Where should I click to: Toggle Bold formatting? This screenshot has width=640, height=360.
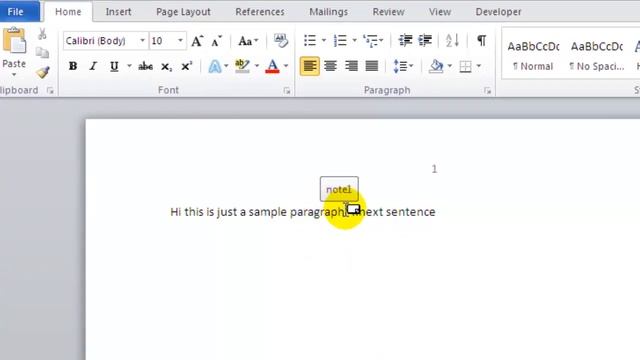click(x=73, y=66)
